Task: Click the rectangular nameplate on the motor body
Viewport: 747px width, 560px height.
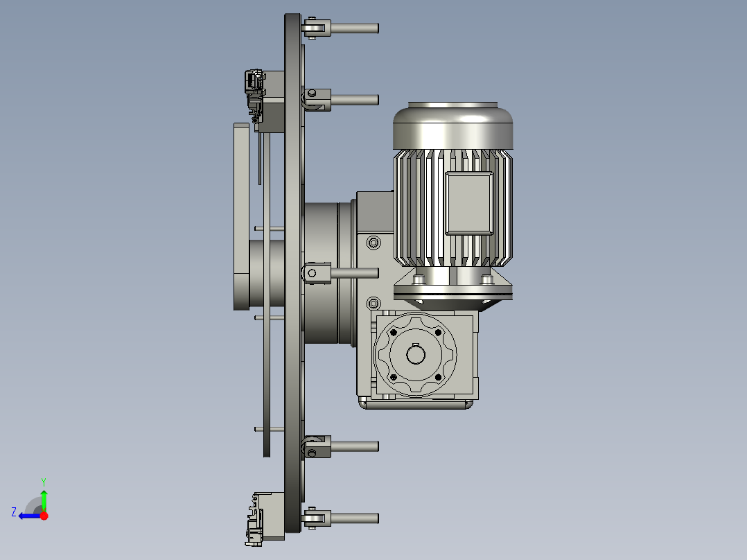Action: click(470, 202)
